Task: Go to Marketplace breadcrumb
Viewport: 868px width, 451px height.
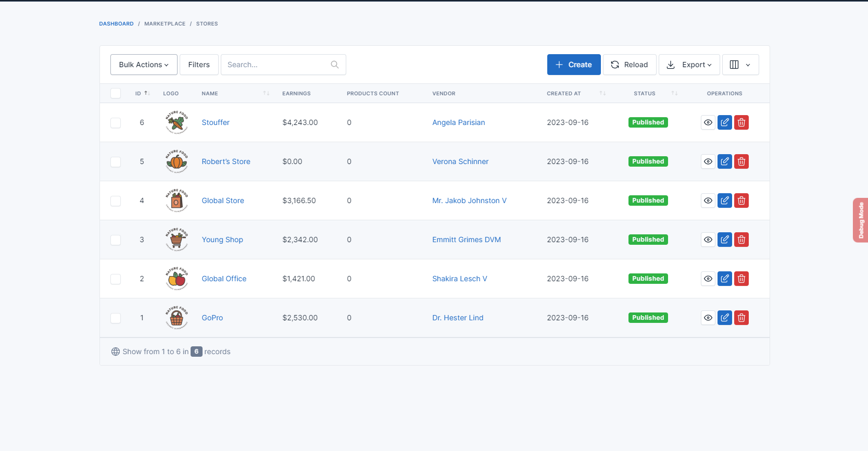Action: 165,24
